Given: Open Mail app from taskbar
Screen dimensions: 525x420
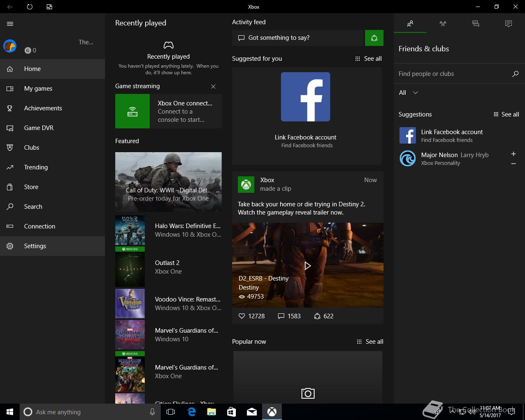Looking at the screenshot, I should point(251,412).
